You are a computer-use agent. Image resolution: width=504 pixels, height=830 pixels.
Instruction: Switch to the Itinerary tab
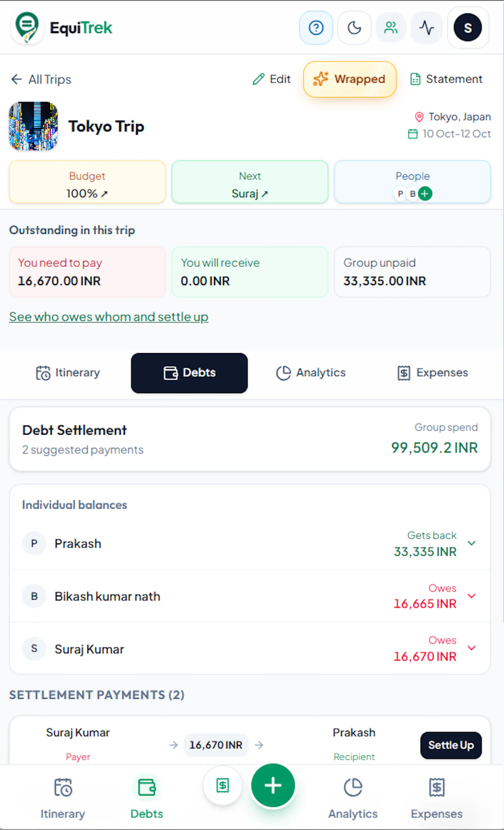click(x=68, y=373)
